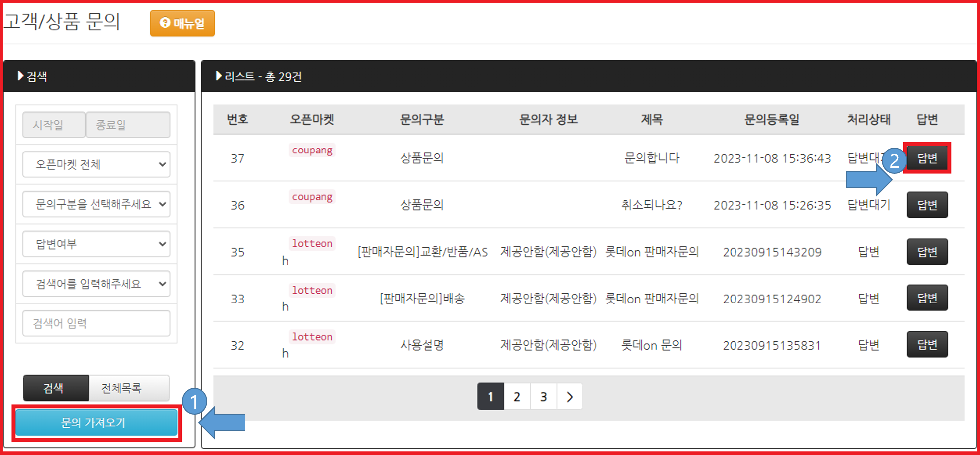Click 답변 button for inquiry 32
Screen dimensions: 980x455
coord(927,345)
